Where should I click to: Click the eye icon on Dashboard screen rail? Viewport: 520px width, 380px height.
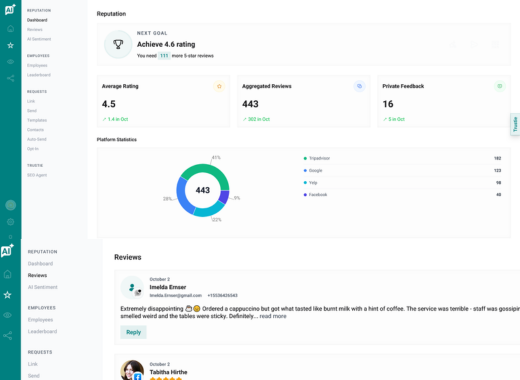click(10, 62)
